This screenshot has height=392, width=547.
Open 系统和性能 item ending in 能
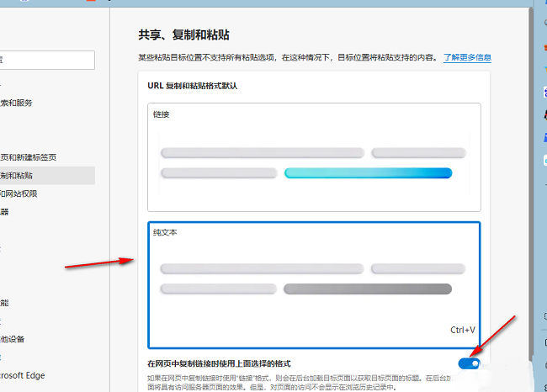pos(5,302)
